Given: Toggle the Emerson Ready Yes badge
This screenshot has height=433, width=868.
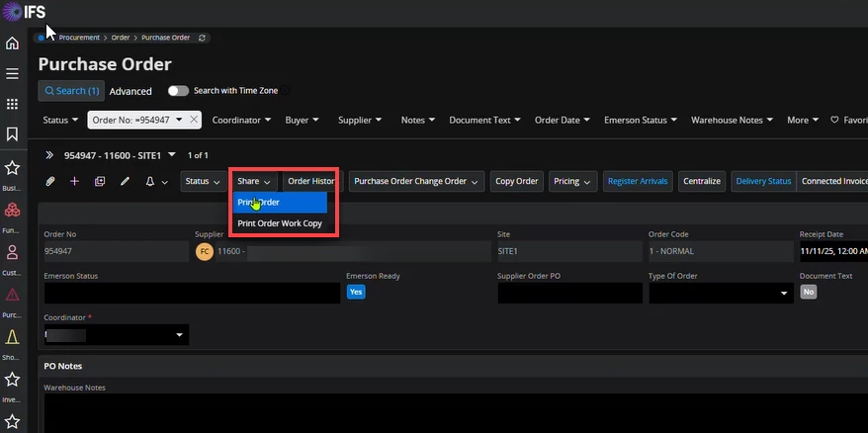Looking at the screenshot, I should pos(356,292).
